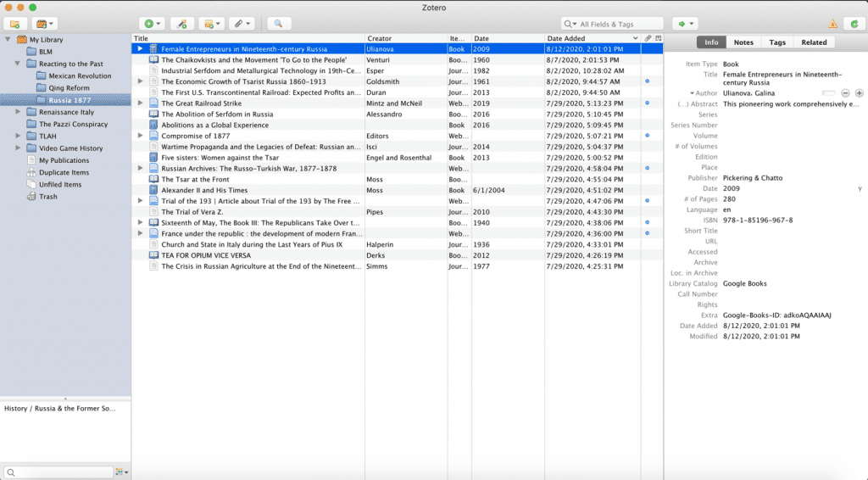Image resolution: width=868 pixels, height=480 pixels.
Task: Select Five sisters: Women against the Tsar
Action: click(x=397, y=158)
